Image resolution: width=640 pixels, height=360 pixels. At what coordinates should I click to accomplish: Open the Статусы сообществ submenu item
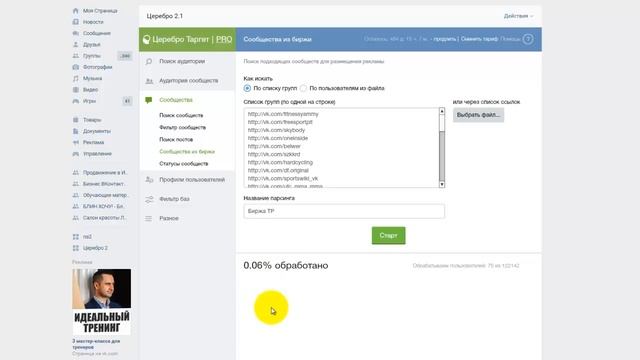click(x=184, y=164)
